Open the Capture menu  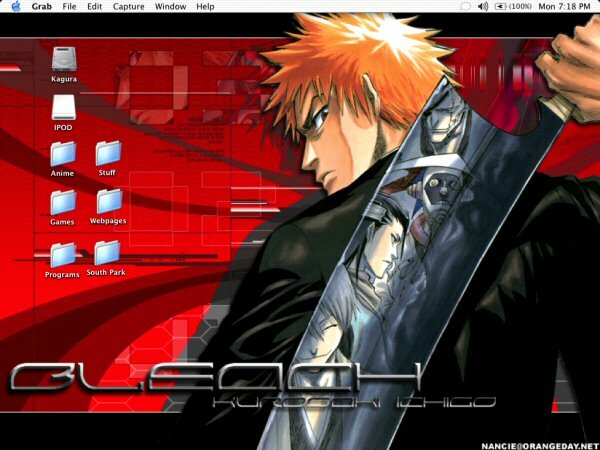[x=129, y=7]
